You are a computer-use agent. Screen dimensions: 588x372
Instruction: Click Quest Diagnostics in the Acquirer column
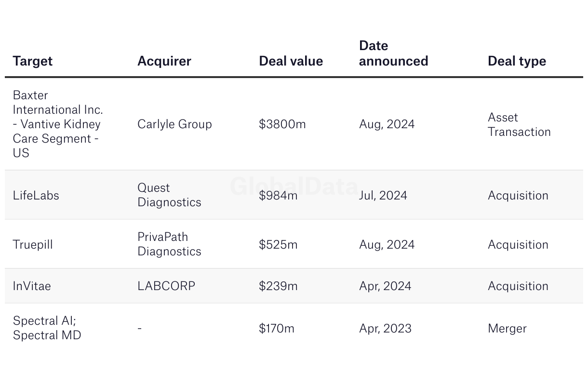pyautogui.click(x=169, y=195)
